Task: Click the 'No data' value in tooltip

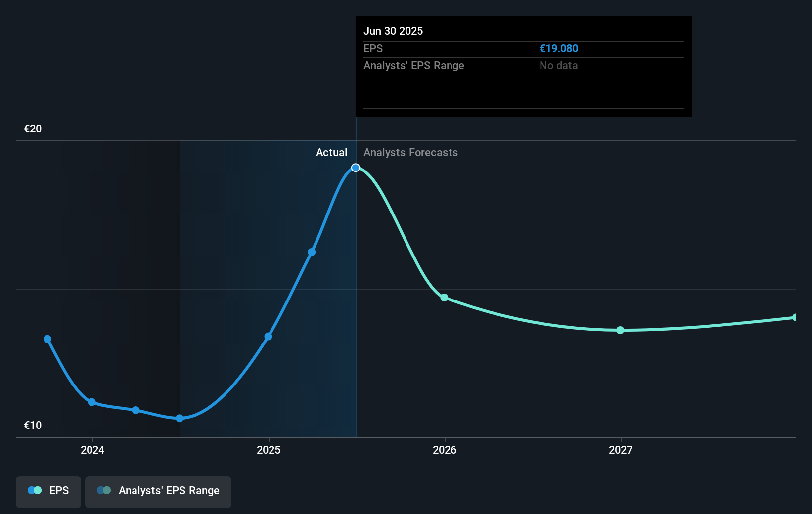Action: [x=559, y=66]
